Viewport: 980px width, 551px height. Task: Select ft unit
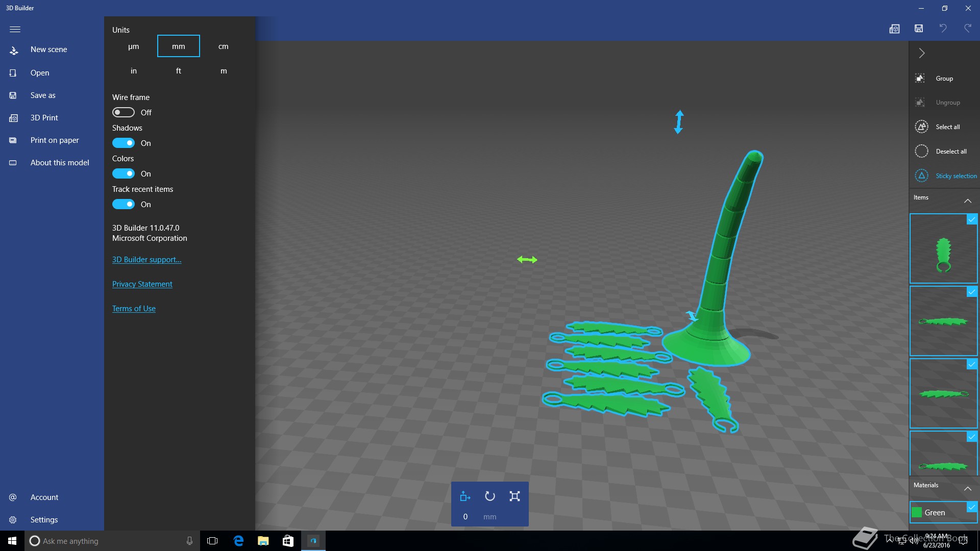click(x=179, y=71)
